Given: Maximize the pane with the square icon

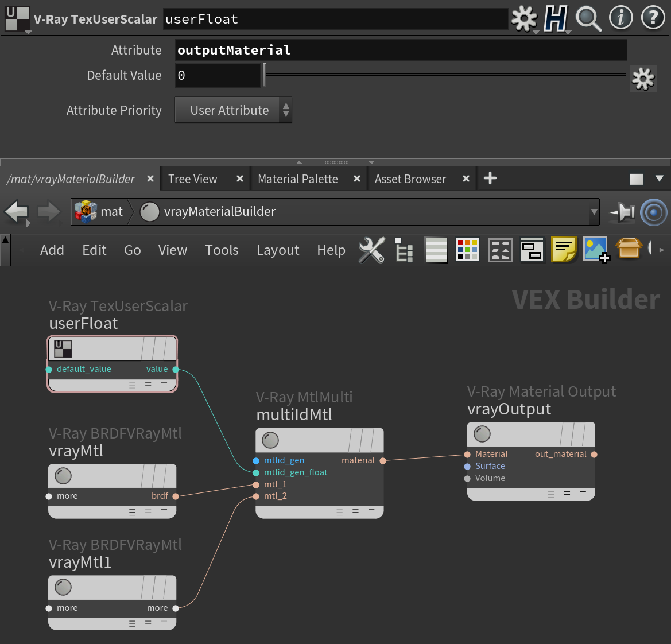Looking at the screenshot, I should click(x=637, y=179).
